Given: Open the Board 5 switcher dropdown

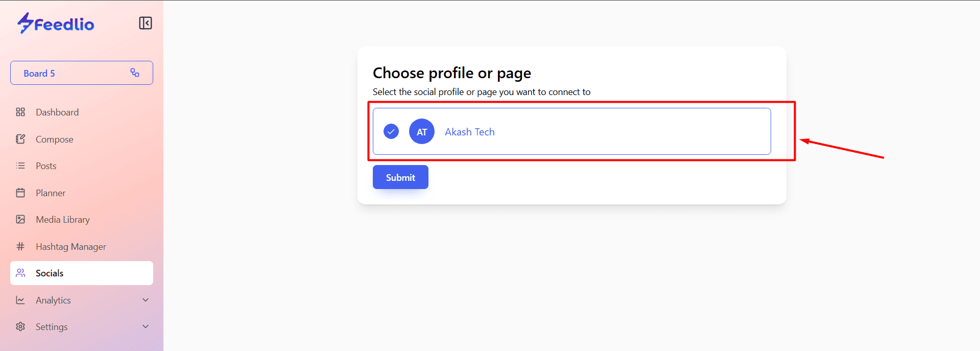Looking at the screenshot, I should pyautogui.click(x=82, y=73).
